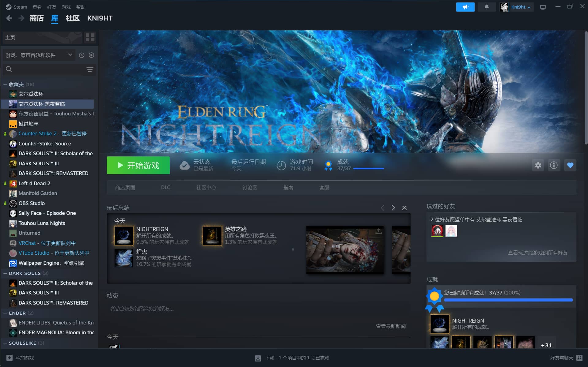Click the game info icon

554,166
